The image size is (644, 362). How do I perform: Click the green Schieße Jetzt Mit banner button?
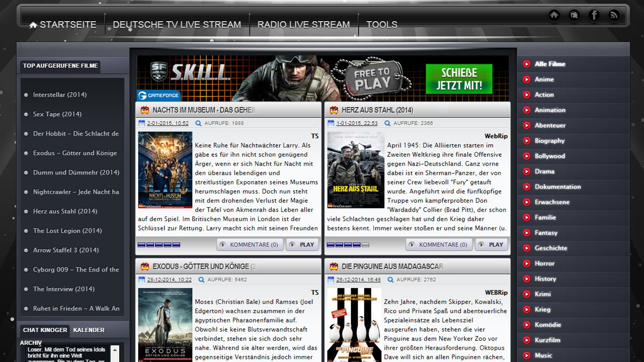[x=459, y=79]
